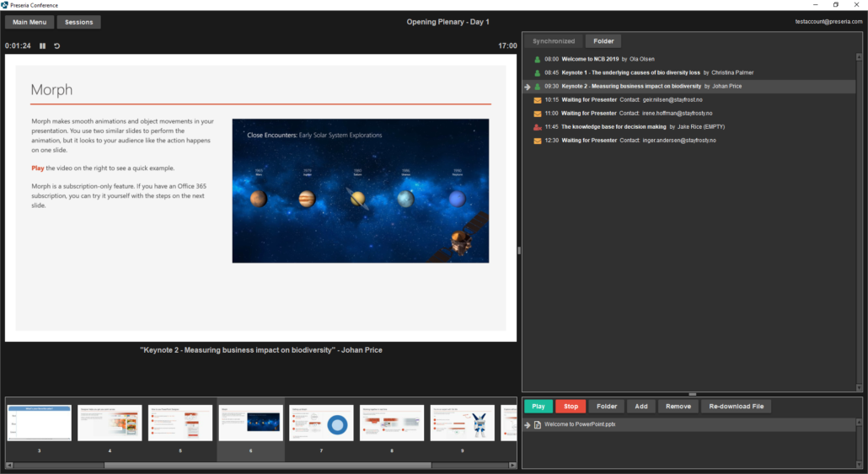Switch to the Folder tab

coord(603,41)
